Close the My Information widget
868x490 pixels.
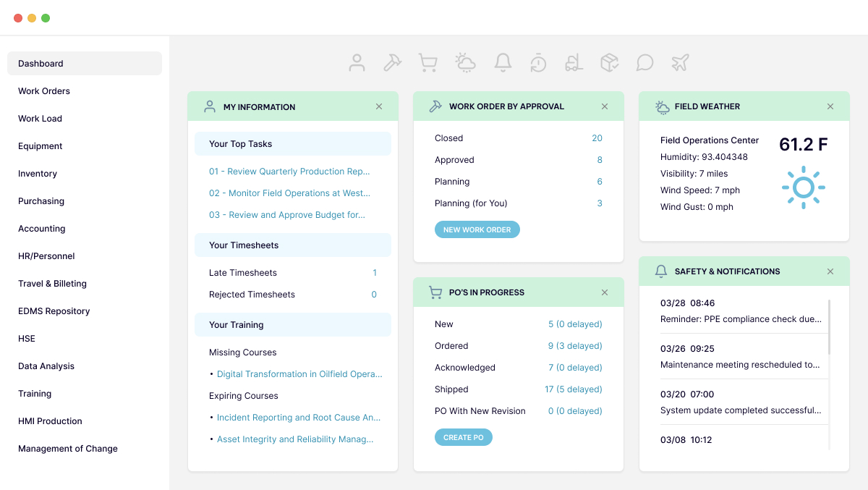click(x=379, y=106)
